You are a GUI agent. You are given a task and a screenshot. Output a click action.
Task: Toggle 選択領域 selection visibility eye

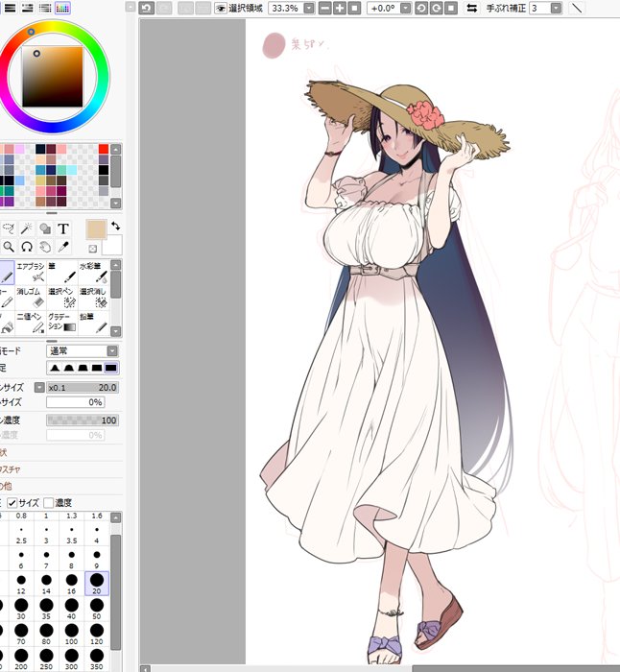(x=221, y=8)
